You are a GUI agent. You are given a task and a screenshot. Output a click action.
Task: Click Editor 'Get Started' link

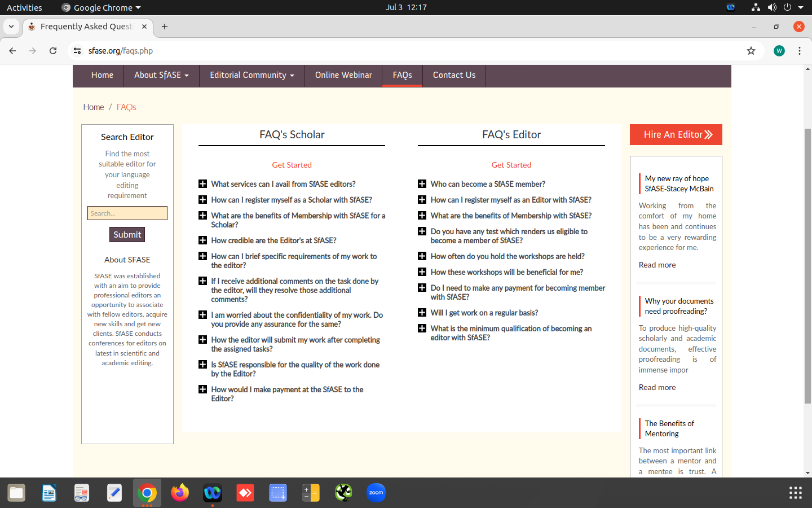(x=511, y=165)
